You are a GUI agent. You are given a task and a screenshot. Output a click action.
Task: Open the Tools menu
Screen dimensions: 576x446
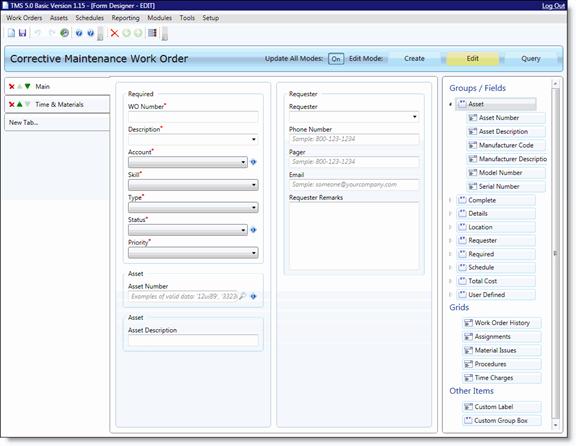187,18
